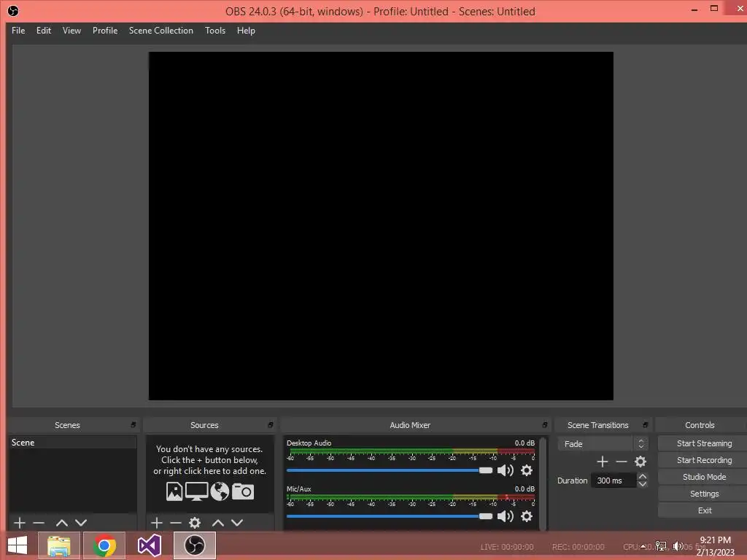The image size is (747, 560).
Task: Enable Studio Mode
Action: tap(704, 477)
